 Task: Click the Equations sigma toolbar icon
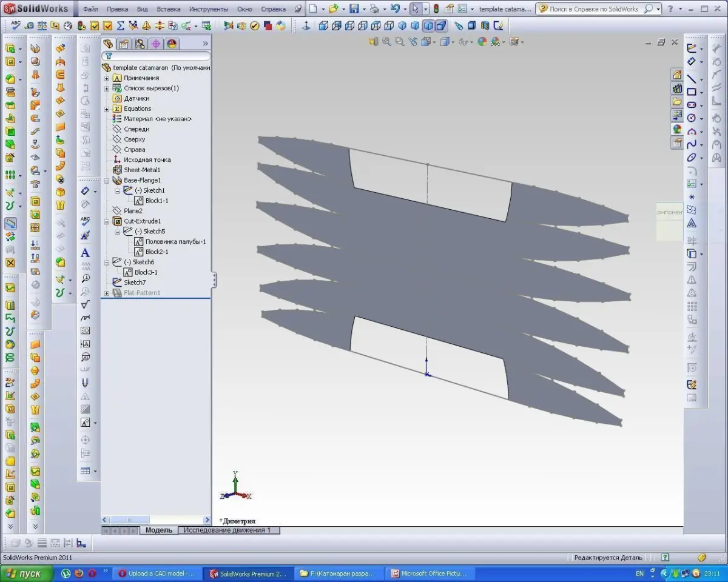(x=120, y=25)
